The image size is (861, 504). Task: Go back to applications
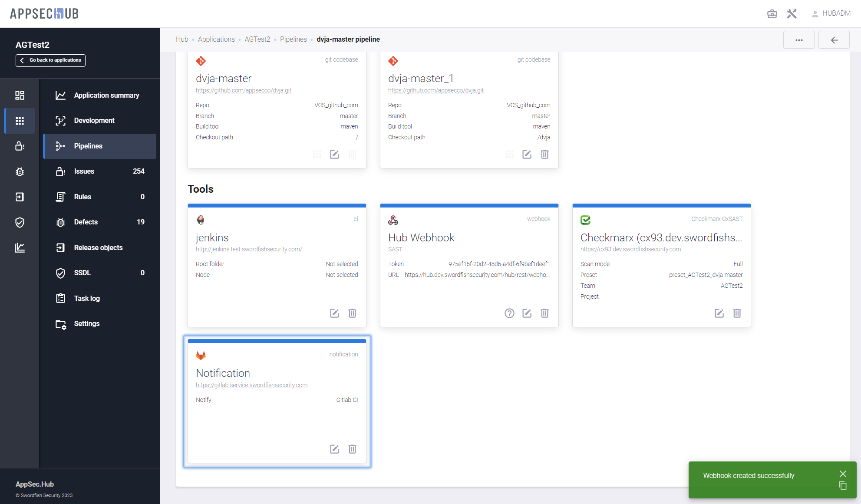pos(51,60)
